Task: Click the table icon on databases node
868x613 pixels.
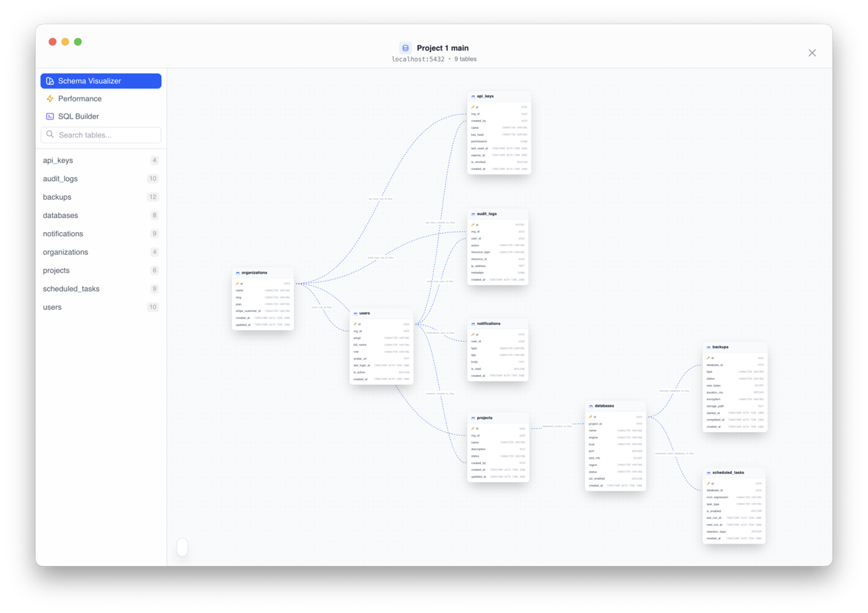Action: [x=591, y=406]
